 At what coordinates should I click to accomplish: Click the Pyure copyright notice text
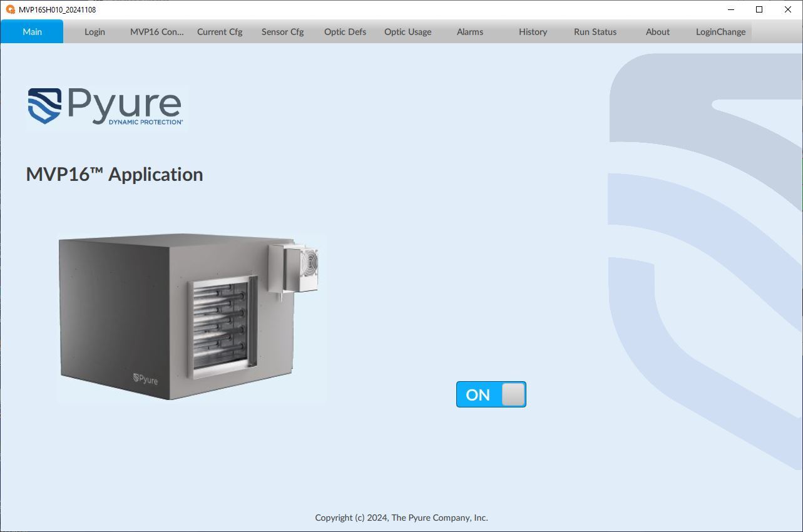pyautogui.click(x=401, y=518)
